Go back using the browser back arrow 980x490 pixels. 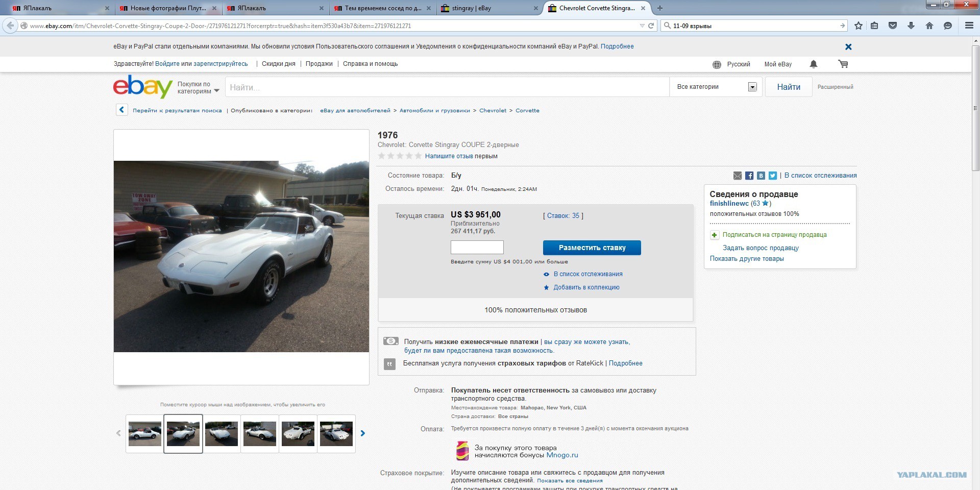pos(10,26)
